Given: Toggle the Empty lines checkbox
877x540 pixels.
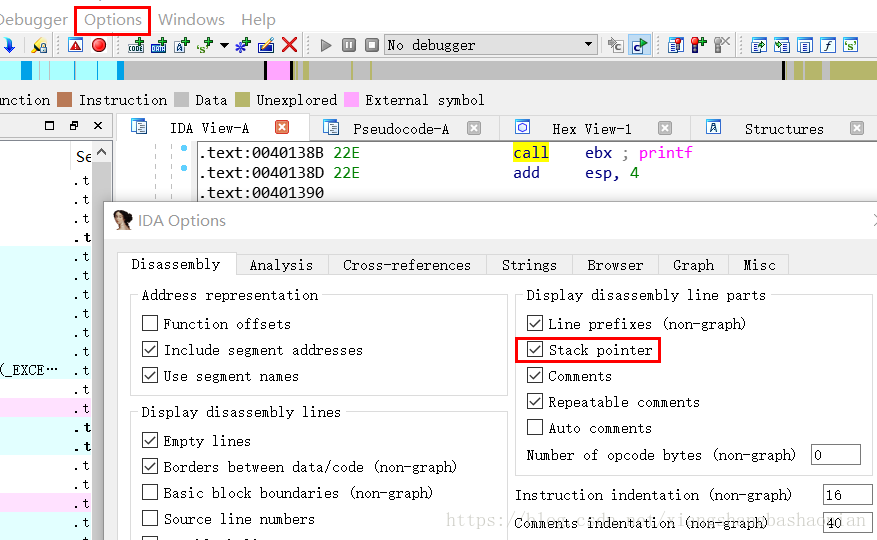Looking at the screenshot, I should point(150,440).
